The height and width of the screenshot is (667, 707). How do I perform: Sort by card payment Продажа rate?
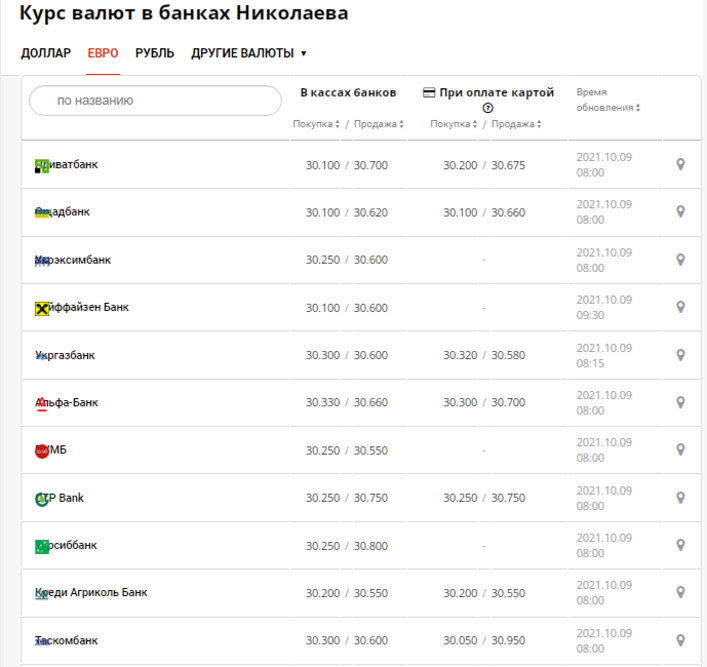tap(516, 124)
